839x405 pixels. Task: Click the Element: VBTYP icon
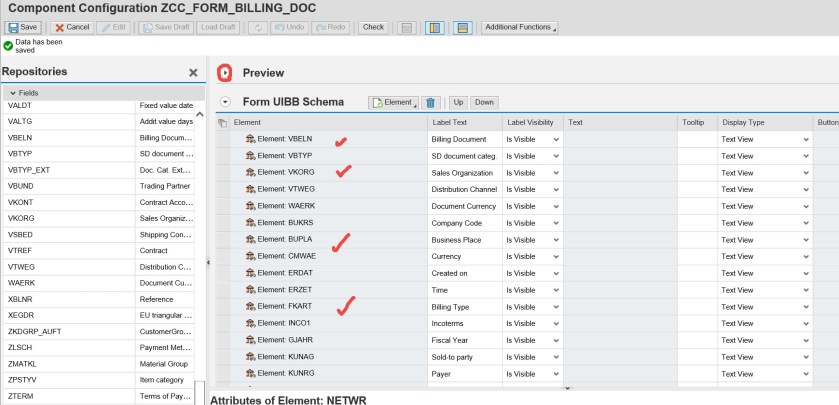tap(250, 156)
